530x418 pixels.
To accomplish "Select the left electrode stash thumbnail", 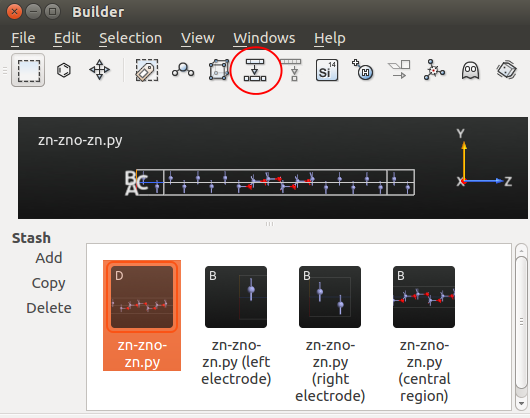I will 236,297.
